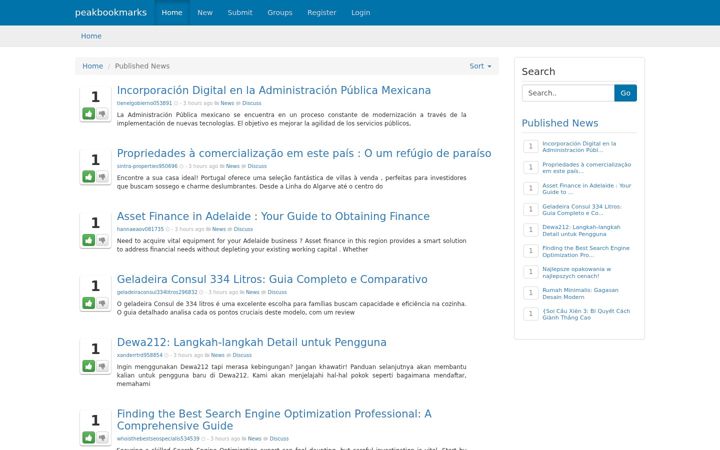Screen dimensions: 720x450
Task: Click Home in the gray sub-header bar
Action: click(x=91, y=36)
